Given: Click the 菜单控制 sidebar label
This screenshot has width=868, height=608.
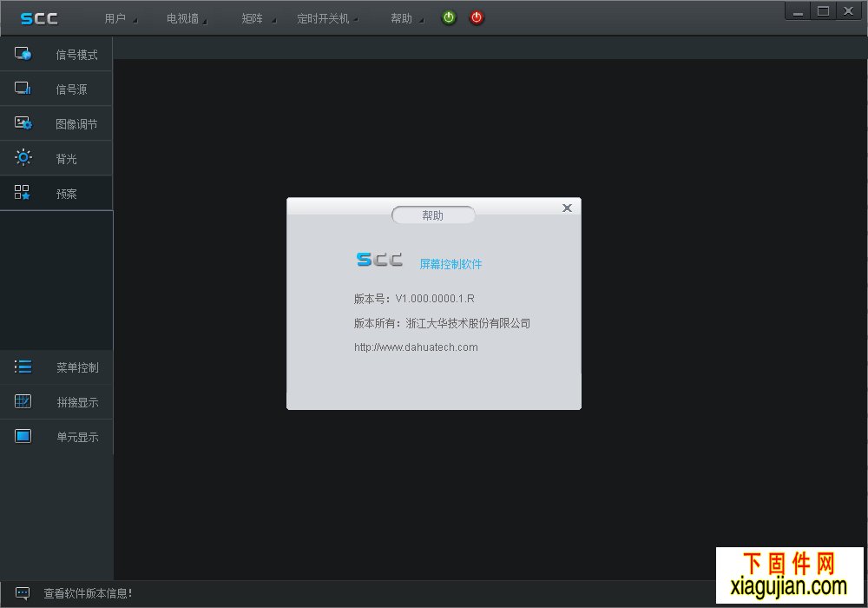Looking at the screenshot, I should tap(77, 367).
